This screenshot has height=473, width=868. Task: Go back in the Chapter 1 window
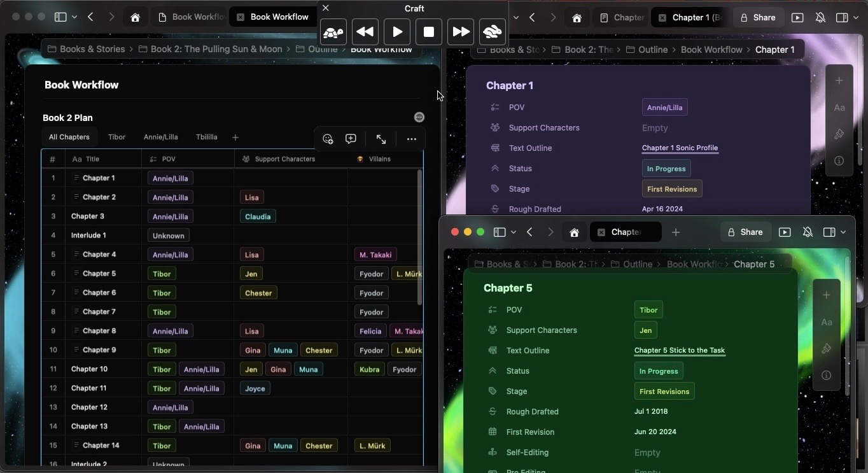coord(532,18)
